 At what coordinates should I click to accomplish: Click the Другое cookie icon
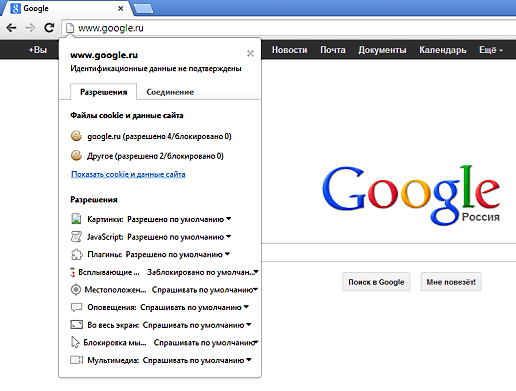pos(76,155)
